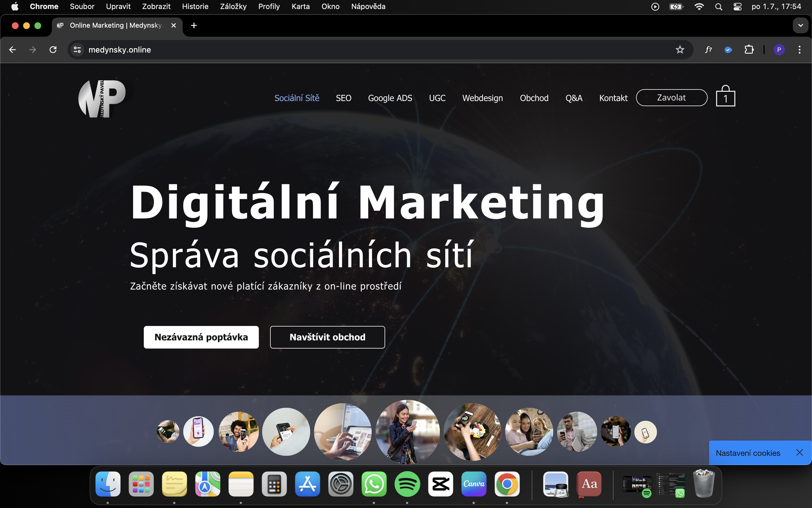Open Maps from the Dock
This screenshot has width=812, height=508.
[x=208, y=484]
